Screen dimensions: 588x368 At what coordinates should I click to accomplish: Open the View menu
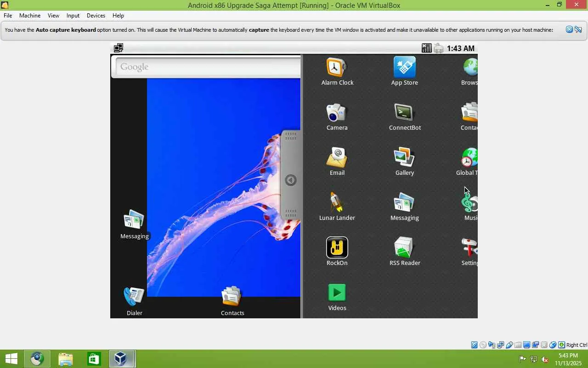53,15
